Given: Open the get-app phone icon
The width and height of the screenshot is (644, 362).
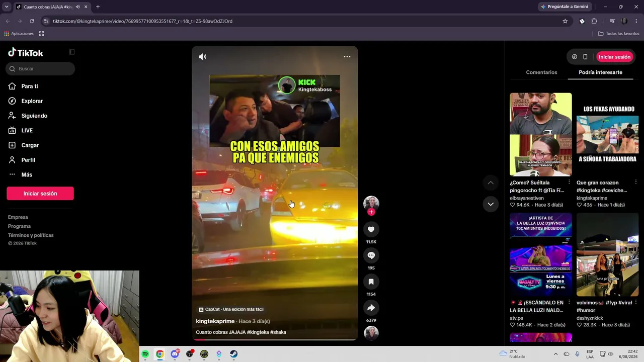Looking at the screenshot, I should click(585, 57).
